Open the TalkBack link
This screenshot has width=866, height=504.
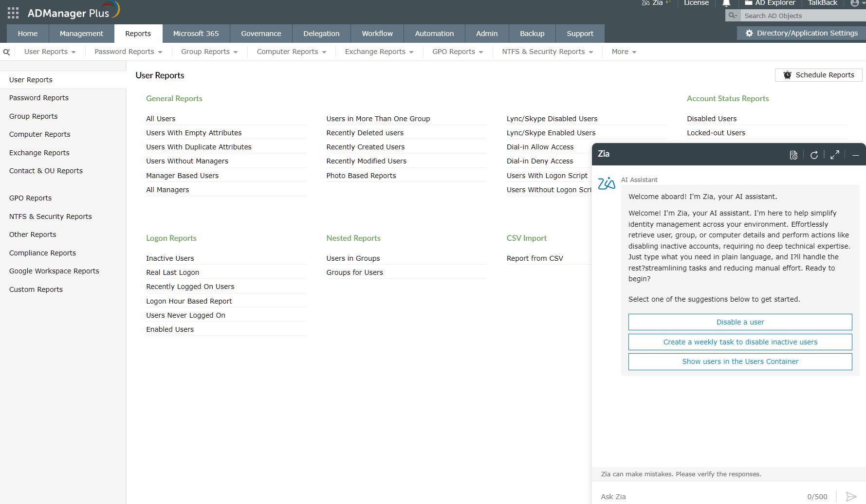(823, 3)
